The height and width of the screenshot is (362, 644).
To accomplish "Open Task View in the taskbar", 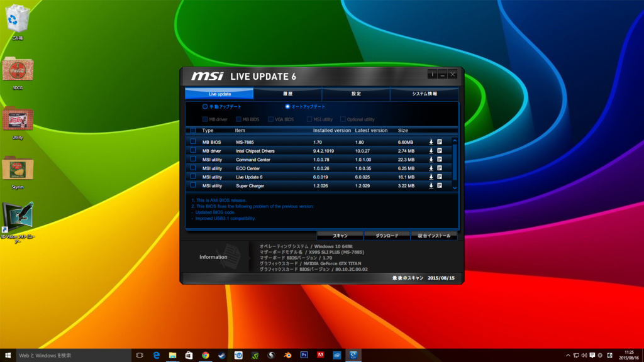I will 140,355.
